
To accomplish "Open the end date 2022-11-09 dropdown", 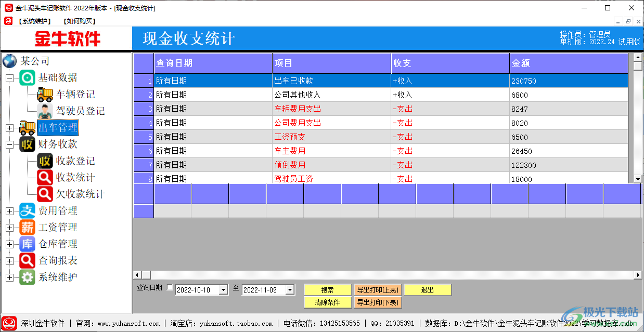I will (290, 290).
